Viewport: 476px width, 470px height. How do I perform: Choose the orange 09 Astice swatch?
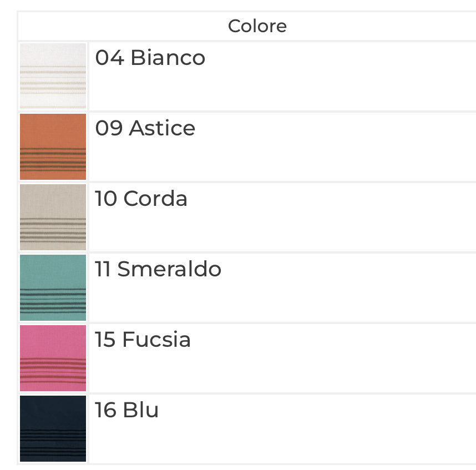pos(53,130)
